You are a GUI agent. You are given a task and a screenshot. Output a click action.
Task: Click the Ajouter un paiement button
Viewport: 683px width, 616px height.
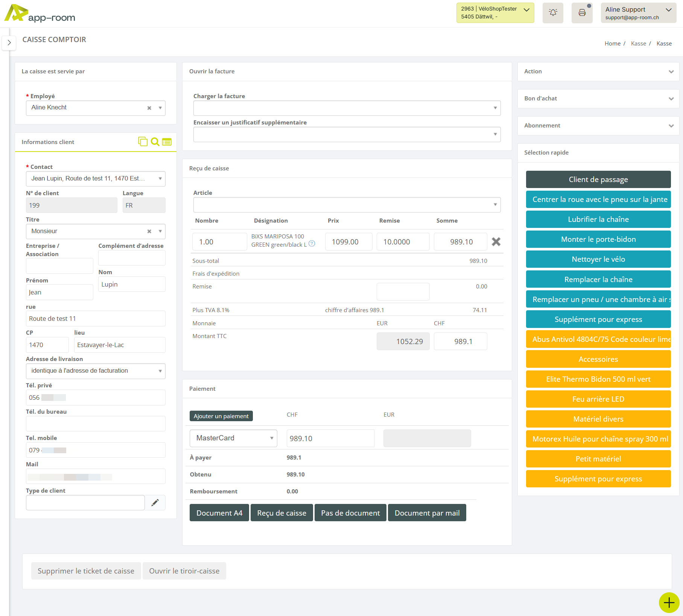[221, 416]
